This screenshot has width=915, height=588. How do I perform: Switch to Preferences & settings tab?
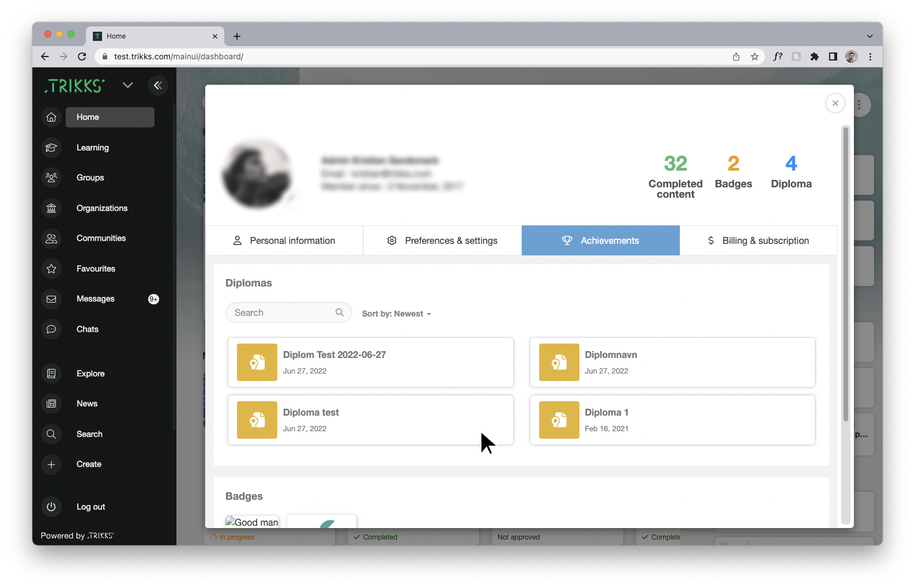[x=442, y=240]
